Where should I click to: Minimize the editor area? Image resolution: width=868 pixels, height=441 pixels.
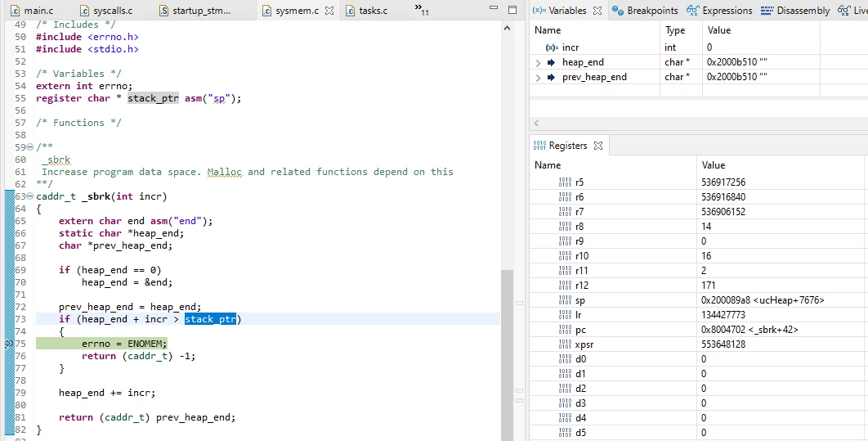click(x=494, y=8)
